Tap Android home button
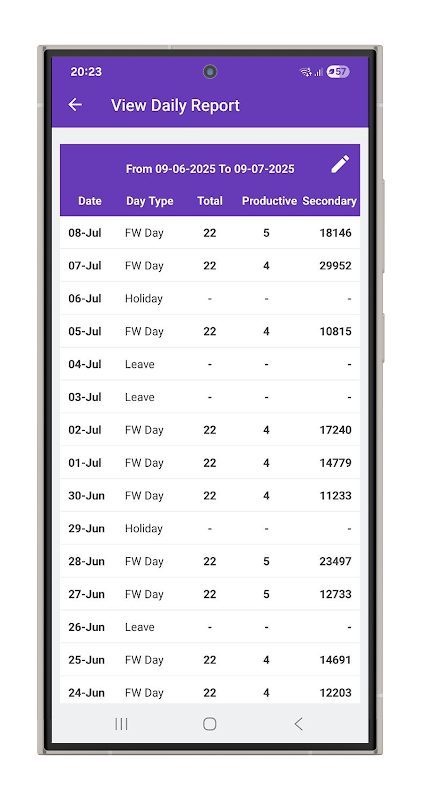This screenshot has width=422, height=800. [x=209, y=723]
